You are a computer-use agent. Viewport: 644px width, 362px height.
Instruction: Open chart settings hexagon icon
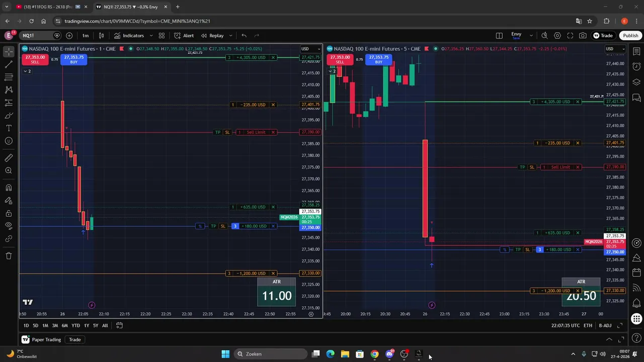click(x=557, y=36)
